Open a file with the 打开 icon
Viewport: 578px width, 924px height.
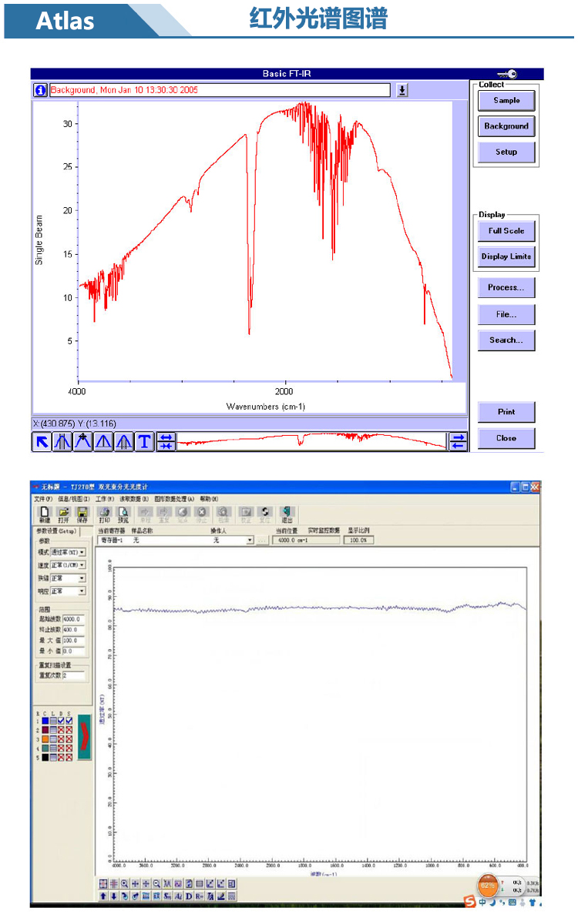(64, 514)
